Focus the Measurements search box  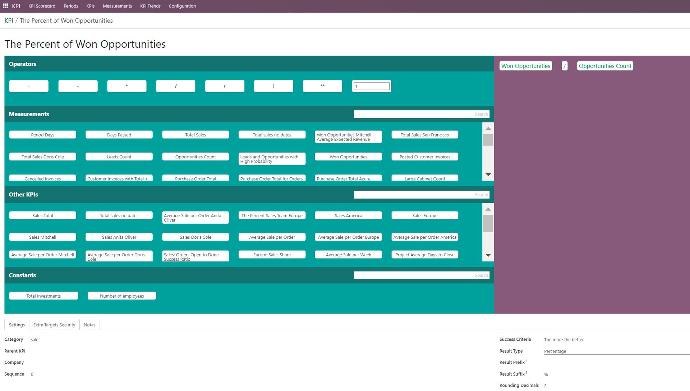point(422,114)
